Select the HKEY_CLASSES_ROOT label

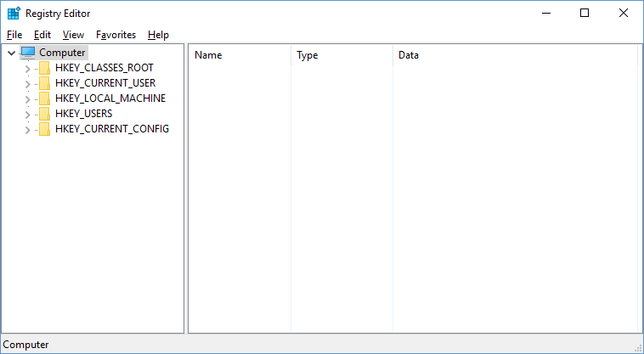105,68
